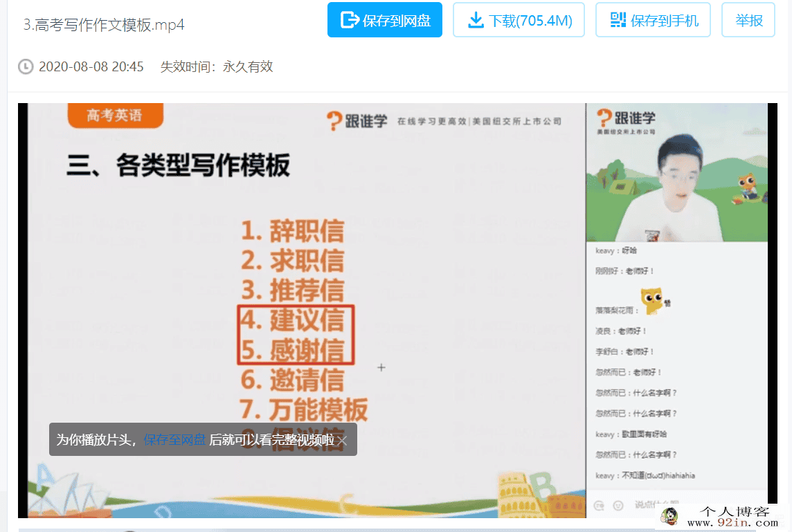Click list item 6. 邀请信
Image resolution: width=792 pixels, height=532 pixels.
292,380
